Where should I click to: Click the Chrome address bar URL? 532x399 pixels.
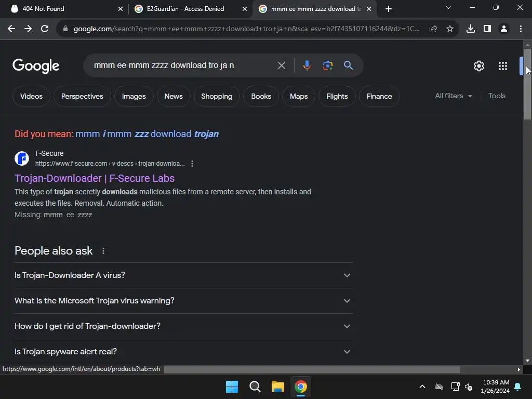tap(246, 29)
